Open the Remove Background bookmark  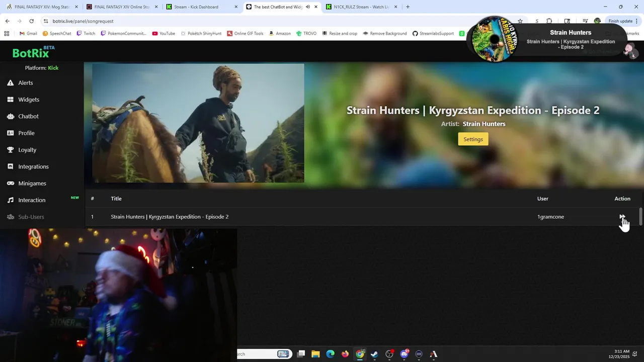384,34
